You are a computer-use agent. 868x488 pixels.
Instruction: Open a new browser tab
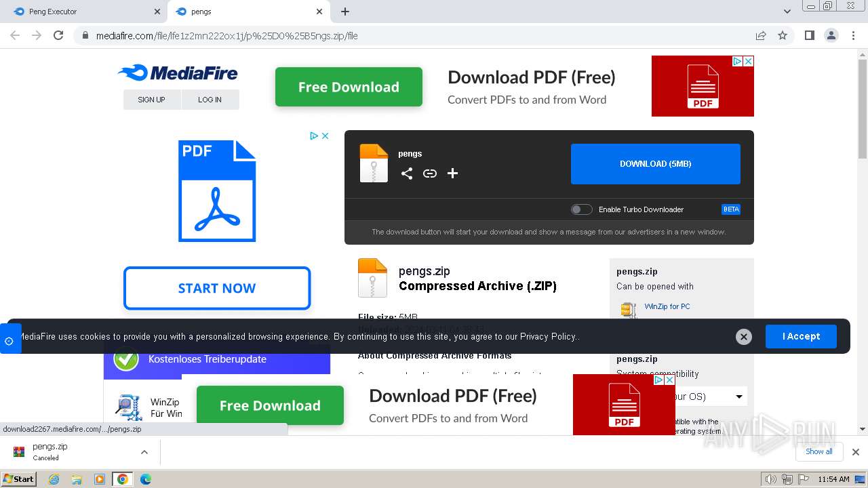pyautogui.click(x=345, y=12)
